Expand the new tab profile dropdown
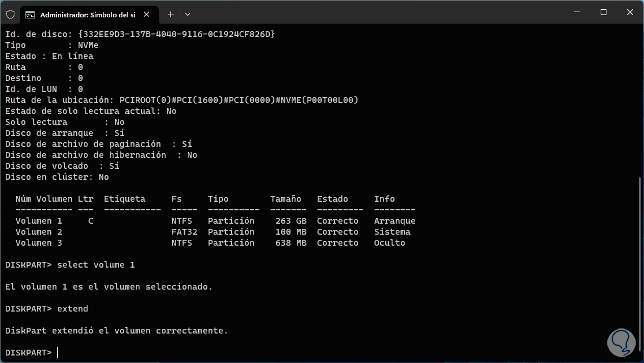Image resolution: width=644 pixels, height=363 pixels. tap(188, 14)
